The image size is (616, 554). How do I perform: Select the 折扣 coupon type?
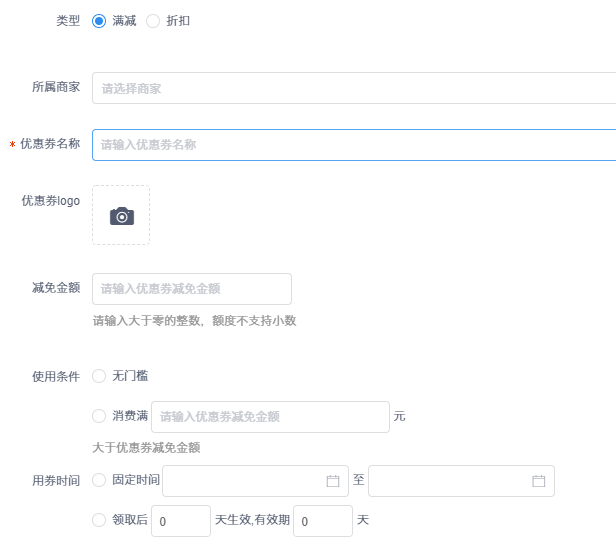coord(153,21)
